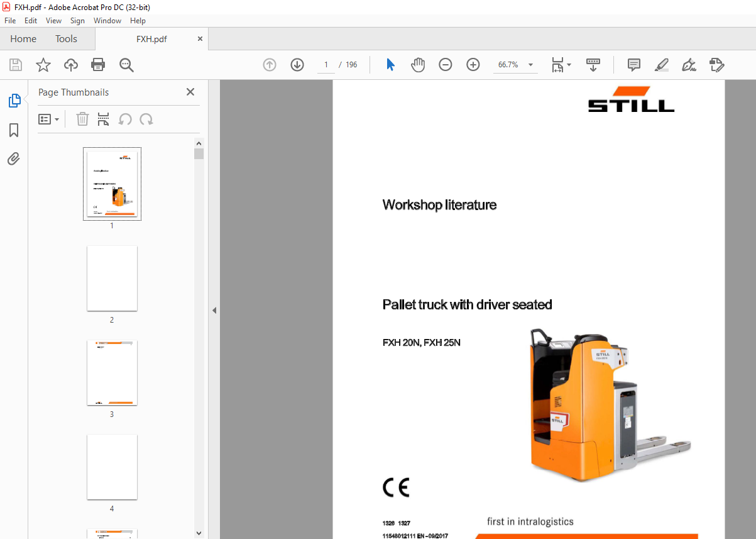Rotate page clockwise
Viewport: 756px width, 539px height.
[x=146, y=119]
